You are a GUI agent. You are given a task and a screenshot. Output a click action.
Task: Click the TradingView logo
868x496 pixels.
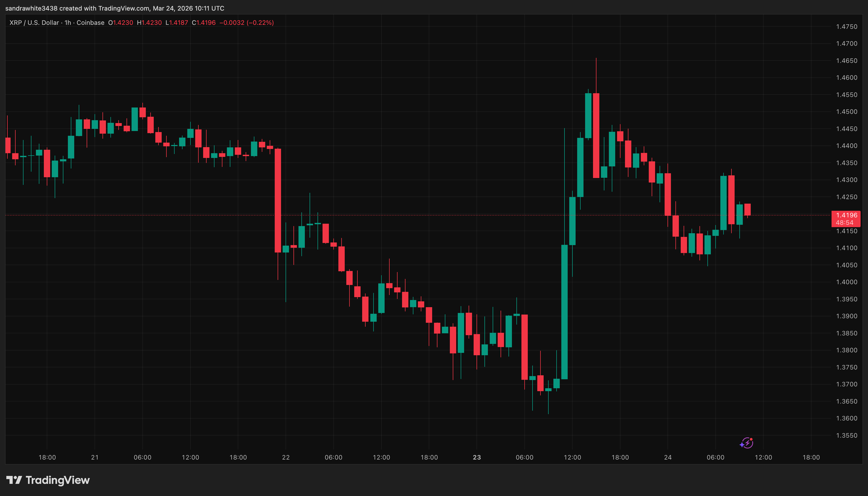tap(48, 480)
